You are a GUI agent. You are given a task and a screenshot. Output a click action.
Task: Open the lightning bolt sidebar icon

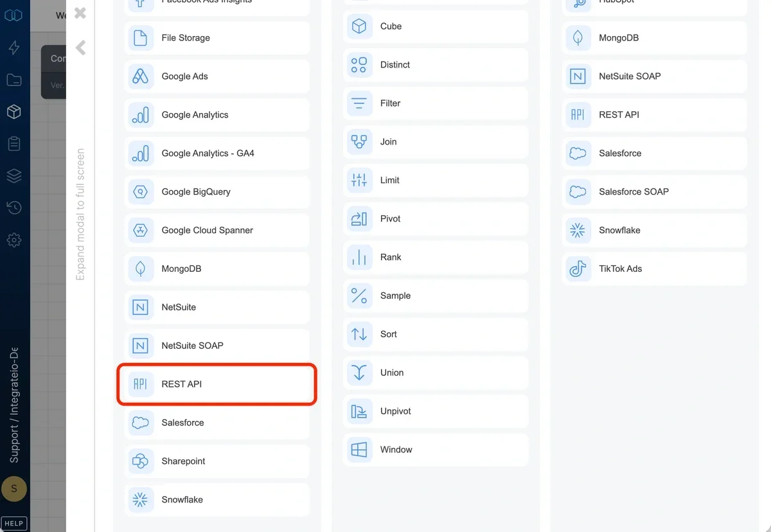click(13, 48)
